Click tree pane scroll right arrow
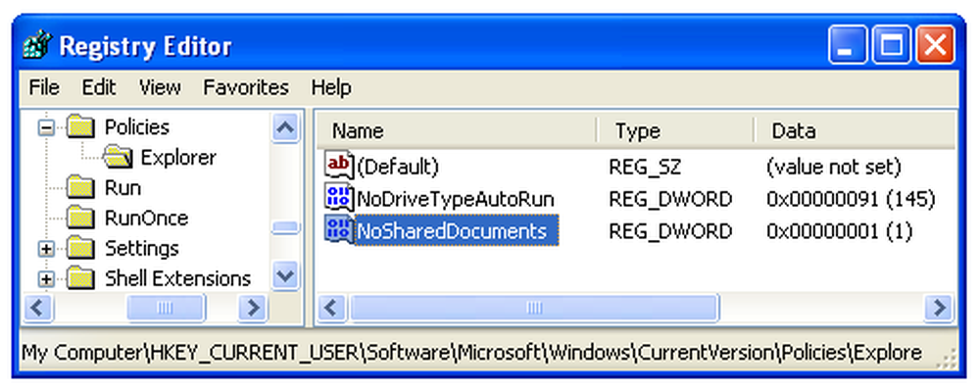This screenshot has height=390, width=980. (x=253, y=308)
